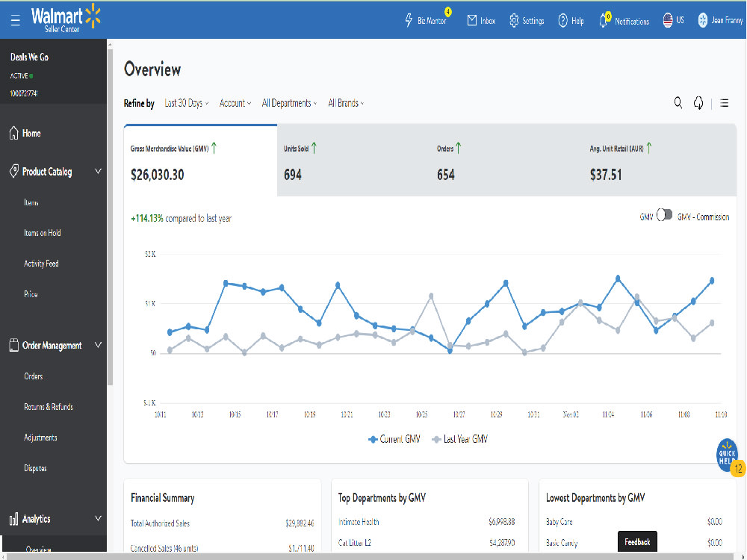Select the Avg. Unit Retail tab

pyautogui.click(x=660, y=161)
